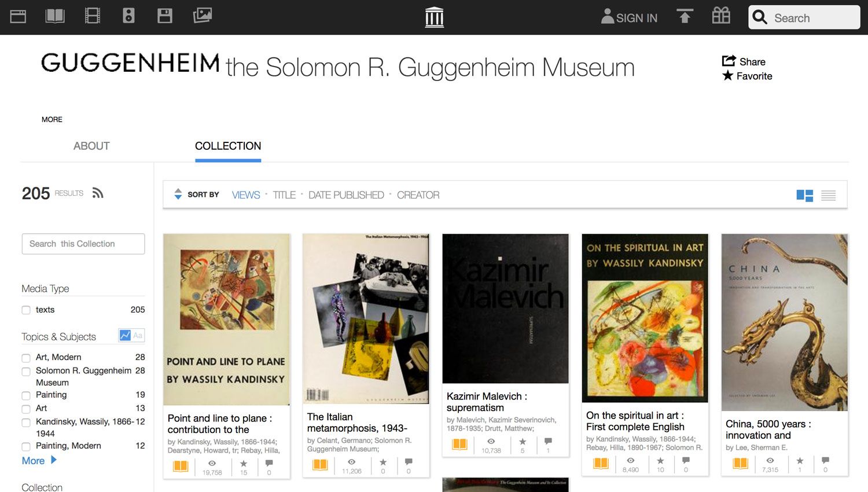This screenshot has height=492, width=868.
Task: Click the '205 RESULTS' count text
Action: (53, 193)
